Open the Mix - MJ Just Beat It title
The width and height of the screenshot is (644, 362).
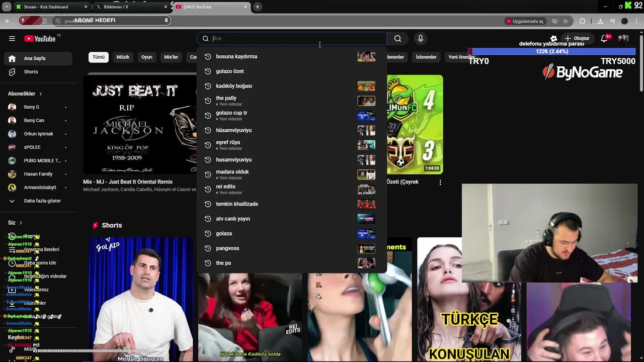point(128,182)
